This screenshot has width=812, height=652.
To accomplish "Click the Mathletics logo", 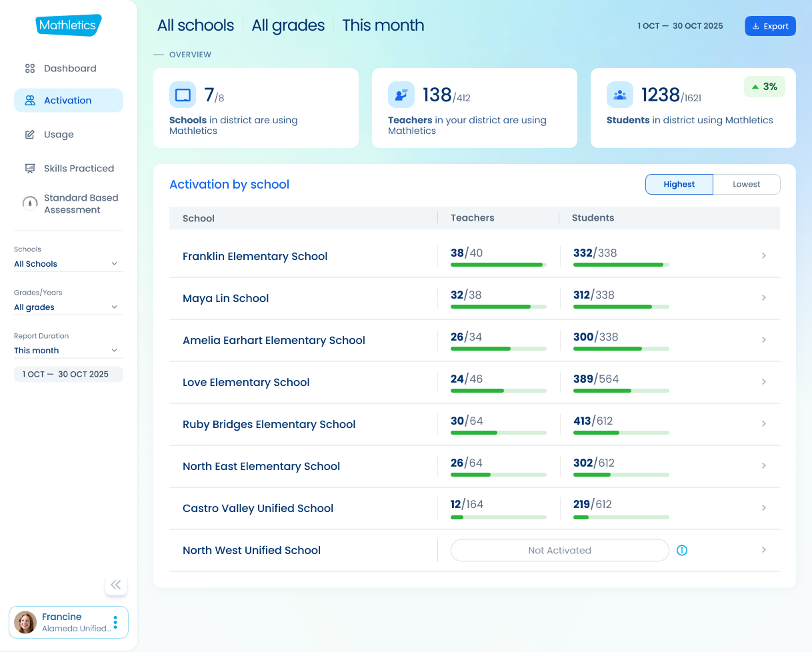I will pyautogui.click(x=69, y=25).
